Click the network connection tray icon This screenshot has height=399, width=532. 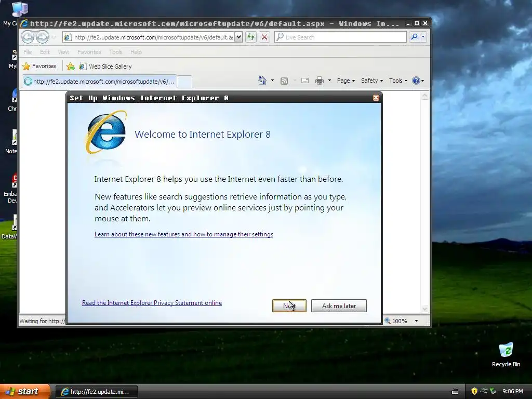pyautogui.click(x=484, y=391)
